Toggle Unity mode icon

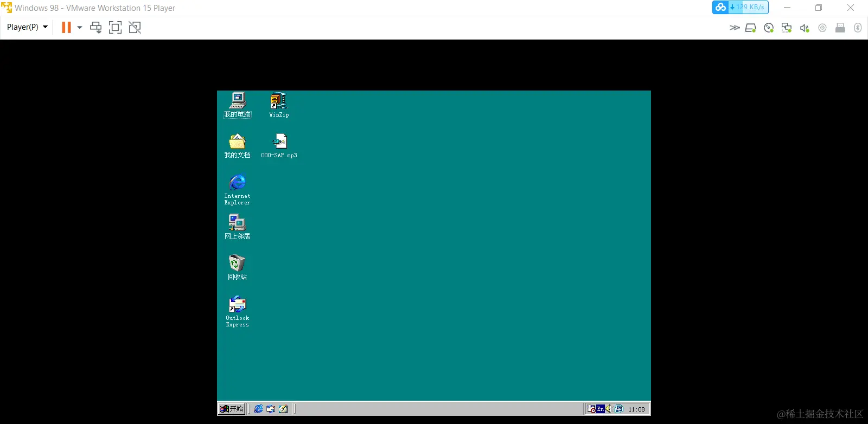[x=135, y=27]
